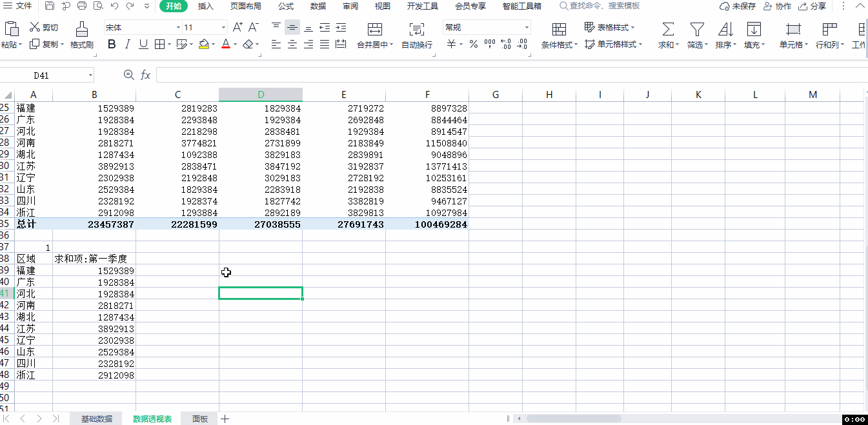
Task: Toggle Bold formatting
Action: coord(112,44)
